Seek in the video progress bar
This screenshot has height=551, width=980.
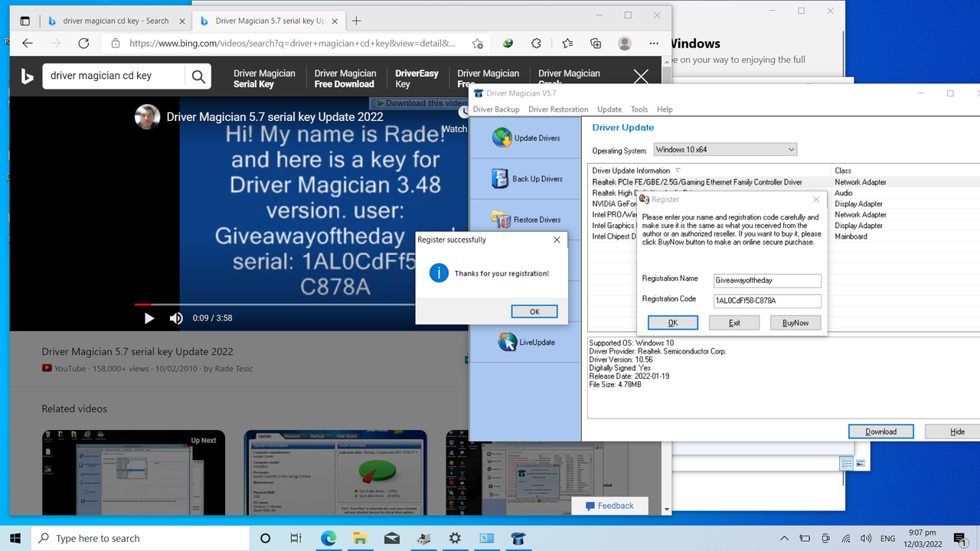pos(301,304)
